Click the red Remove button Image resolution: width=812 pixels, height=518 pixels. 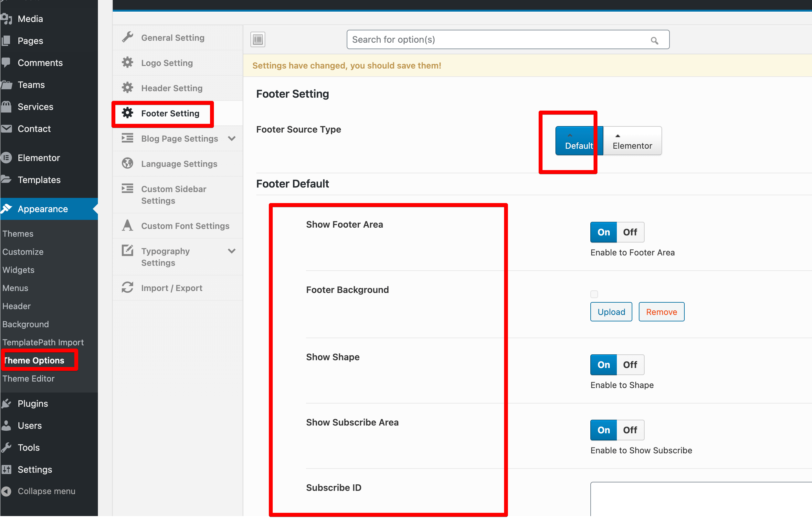[661, 312]
